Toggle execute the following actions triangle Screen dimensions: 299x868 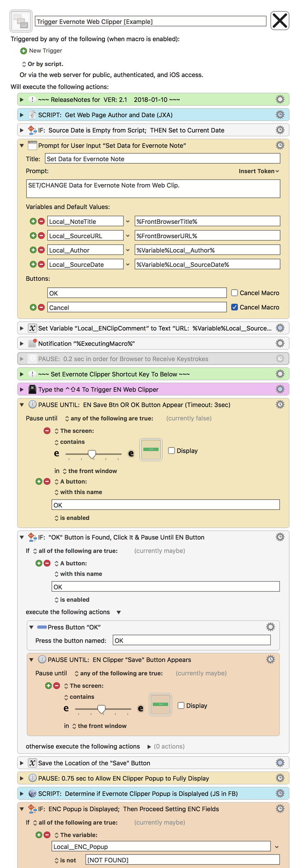[x=119, y=612]
